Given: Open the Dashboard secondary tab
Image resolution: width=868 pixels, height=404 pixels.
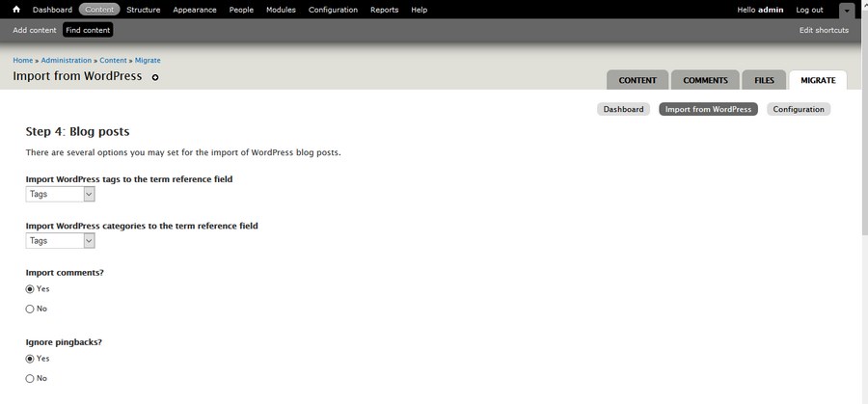Looking at the screenshot, I should click(623, 109).
